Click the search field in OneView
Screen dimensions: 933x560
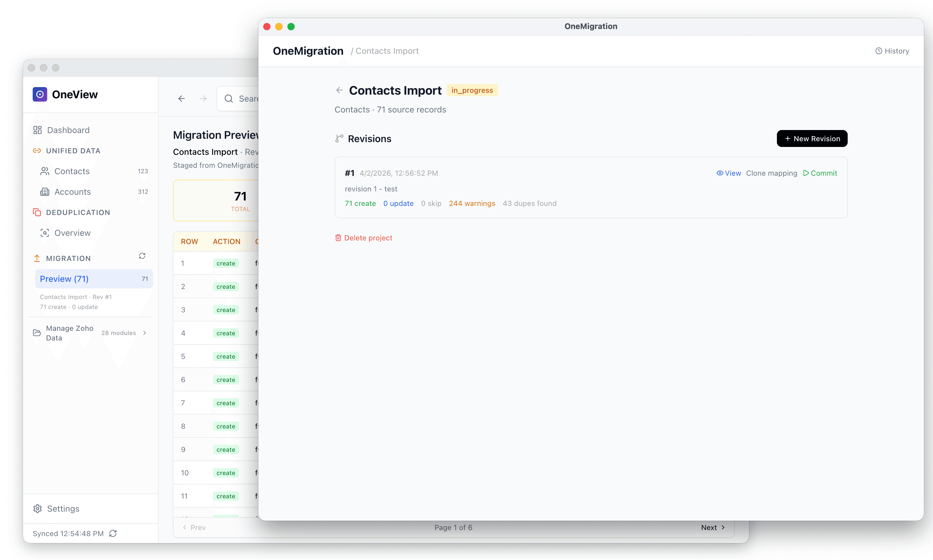[245, 98]
